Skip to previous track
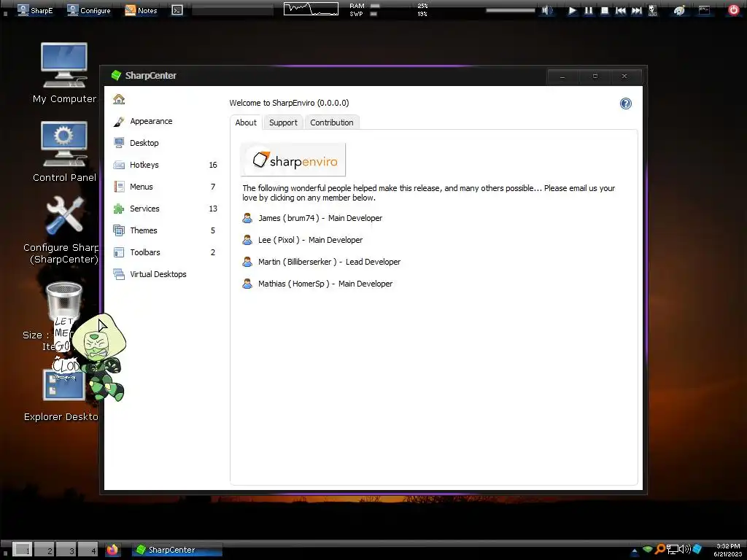This screenshot has height=560, width=747. point(620,10)
